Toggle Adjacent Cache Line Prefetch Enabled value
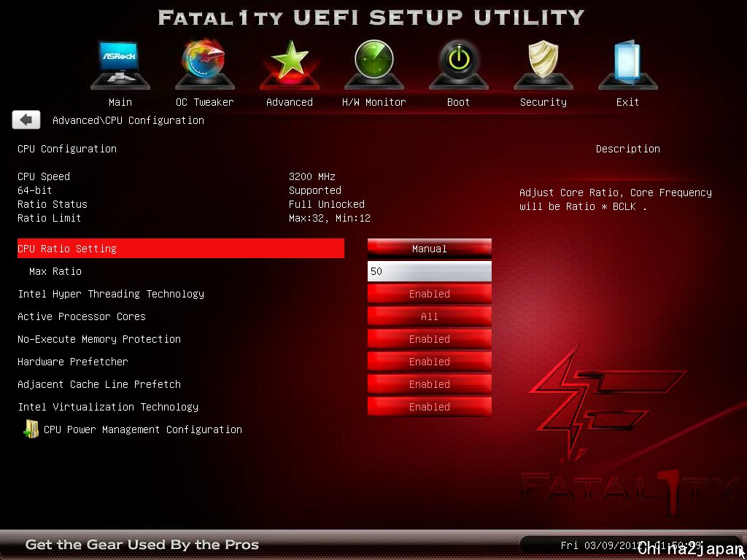This screenshot has width=747, height=560. click(429, 384)
